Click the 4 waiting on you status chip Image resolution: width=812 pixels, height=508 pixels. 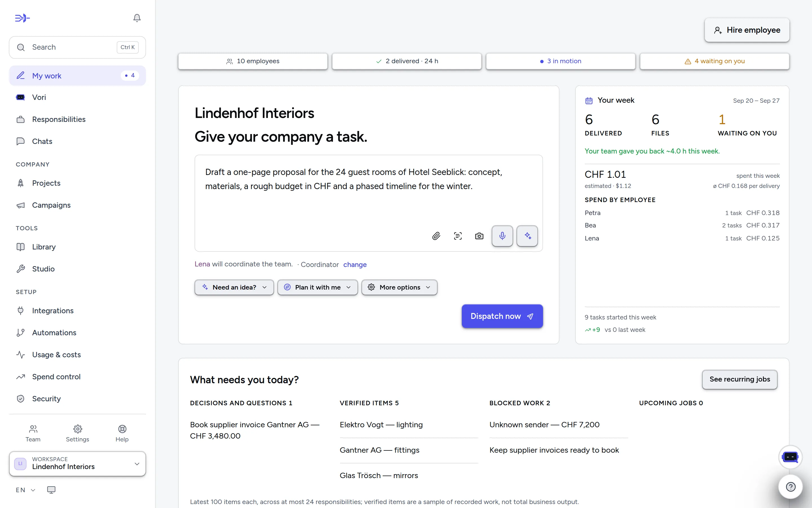click(x=714, y=61)
